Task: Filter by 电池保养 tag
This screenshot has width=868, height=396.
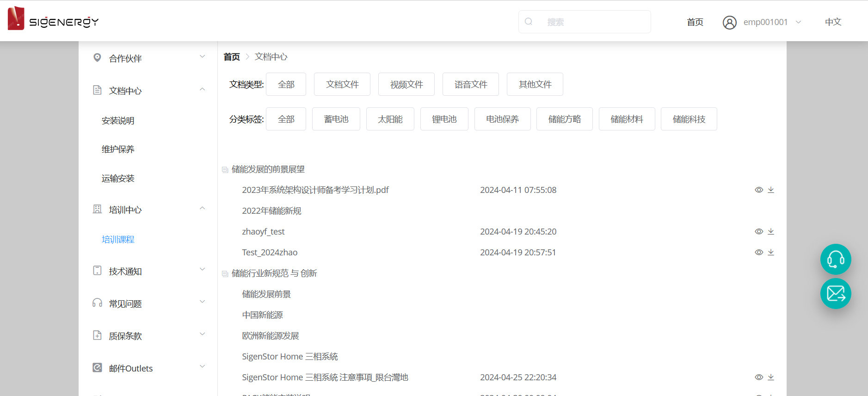Action: (503, 119)
